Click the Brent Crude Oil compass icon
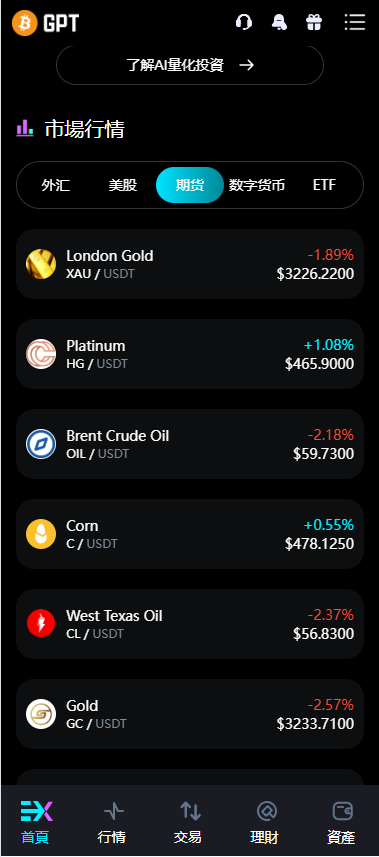Image resolution: width=379 pixels, height=857 pixels. [41, 444]
